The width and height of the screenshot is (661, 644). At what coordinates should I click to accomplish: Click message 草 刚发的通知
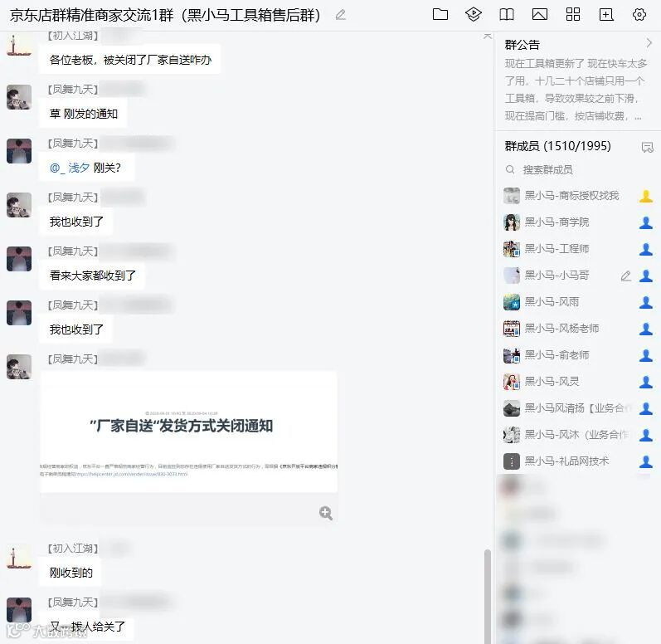pyautogui.click(x=84, y=114)
